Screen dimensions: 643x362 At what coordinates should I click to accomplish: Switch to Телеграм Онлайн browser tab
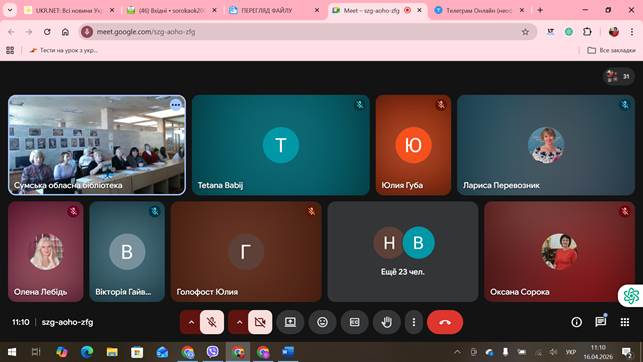[x=480, y=11]
